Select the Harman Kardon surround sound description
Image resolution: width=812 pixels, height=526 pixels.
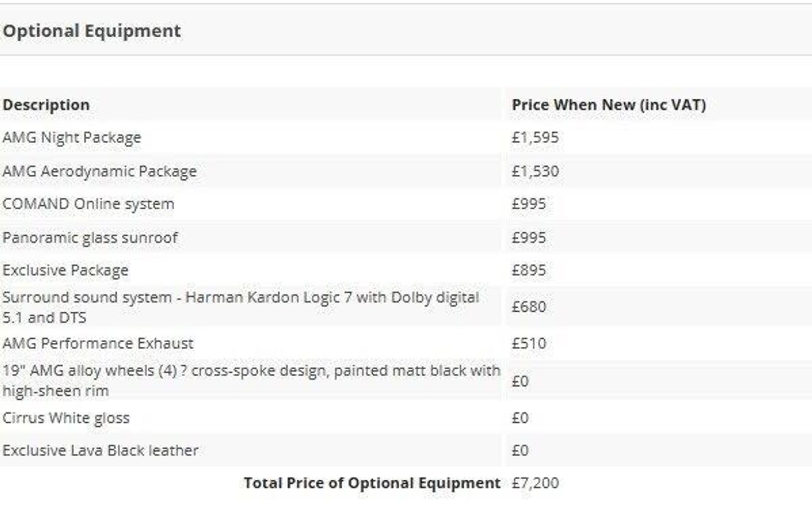click(241, 307)
